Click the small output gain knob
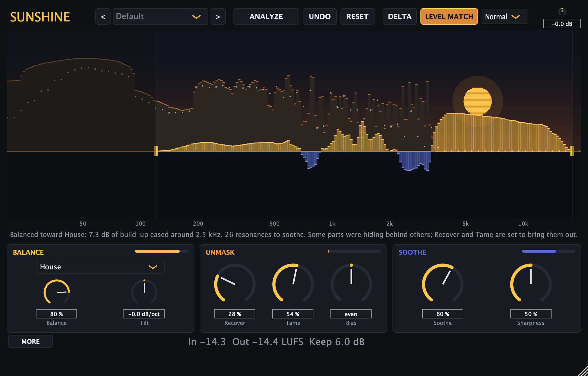588x376 pixels. [x=562, y=11]
